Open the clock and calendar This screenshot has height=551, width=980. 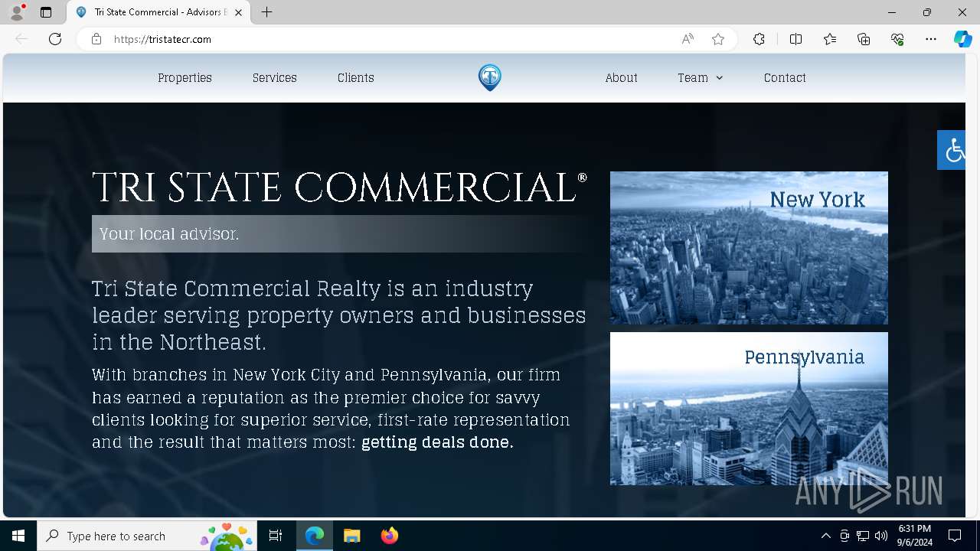(915, 536)
